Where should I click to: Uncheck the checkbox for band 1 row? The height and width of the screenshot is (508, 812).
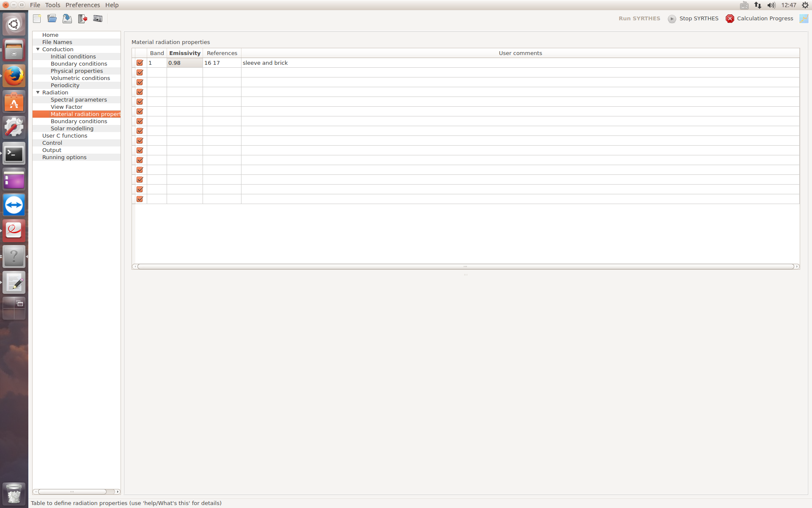[140, 63]
